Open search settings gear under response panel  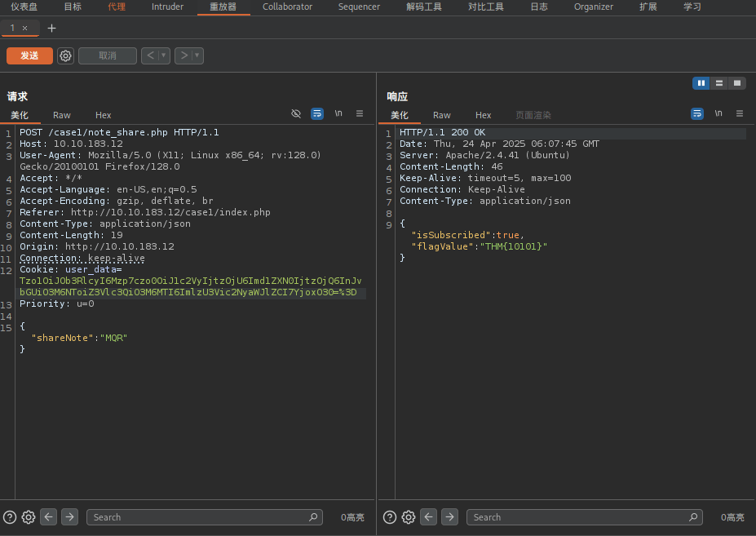pos(409,518)
